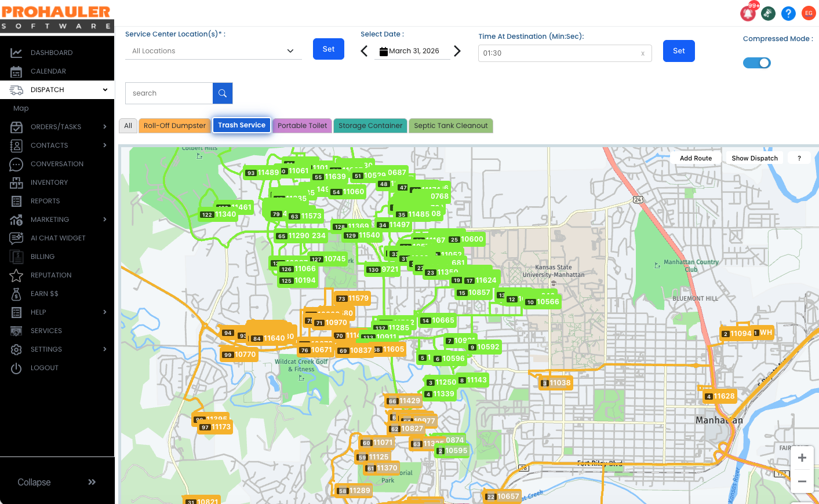Select the Roll-Off Dumpster tab
Image resolution: width=819 pixels, height=504 pixels.
[x=174, y=126]
